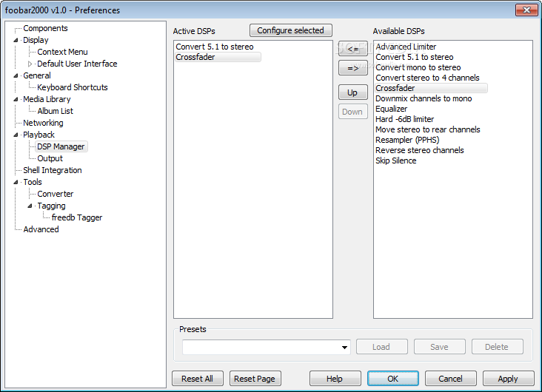542x392 pixels.
Task: Click the disabled Down button
Action: (353, 112)
